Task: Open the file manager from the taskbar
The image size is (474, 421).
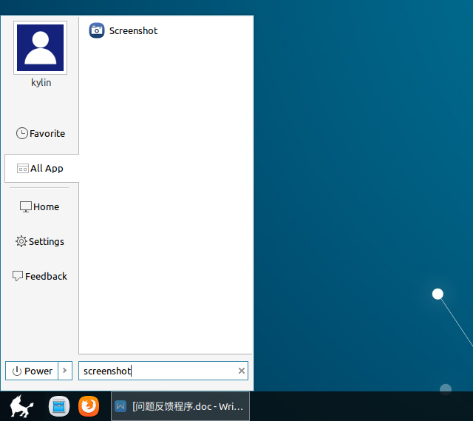Action: point(59,406)
